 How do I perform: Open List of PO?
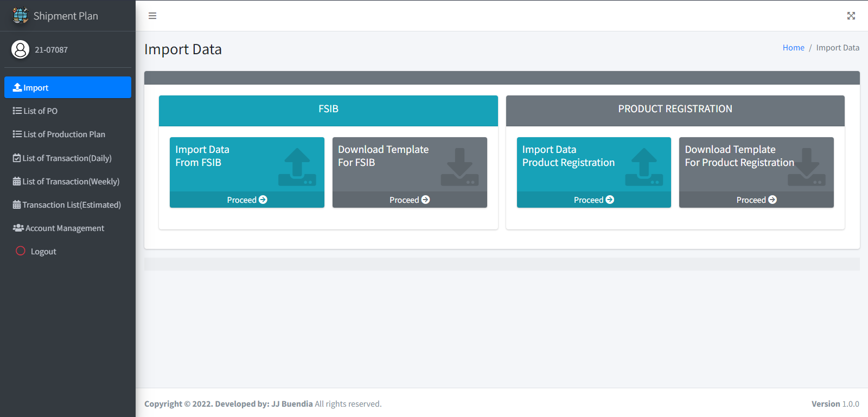pyautogui.click(x=40, y=111)
